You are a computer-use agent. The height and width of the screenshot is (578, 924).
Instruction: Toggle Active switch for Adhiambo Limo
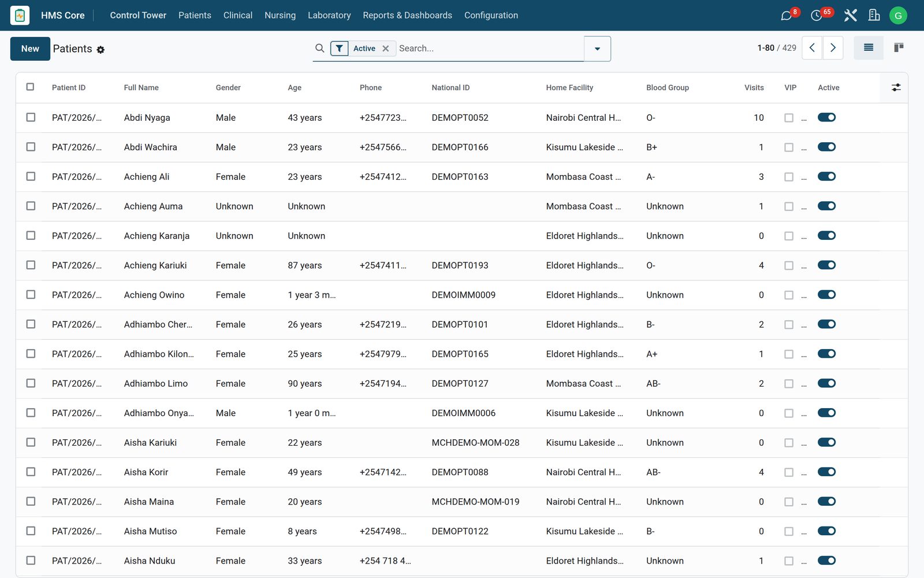(x=827, y=383)
